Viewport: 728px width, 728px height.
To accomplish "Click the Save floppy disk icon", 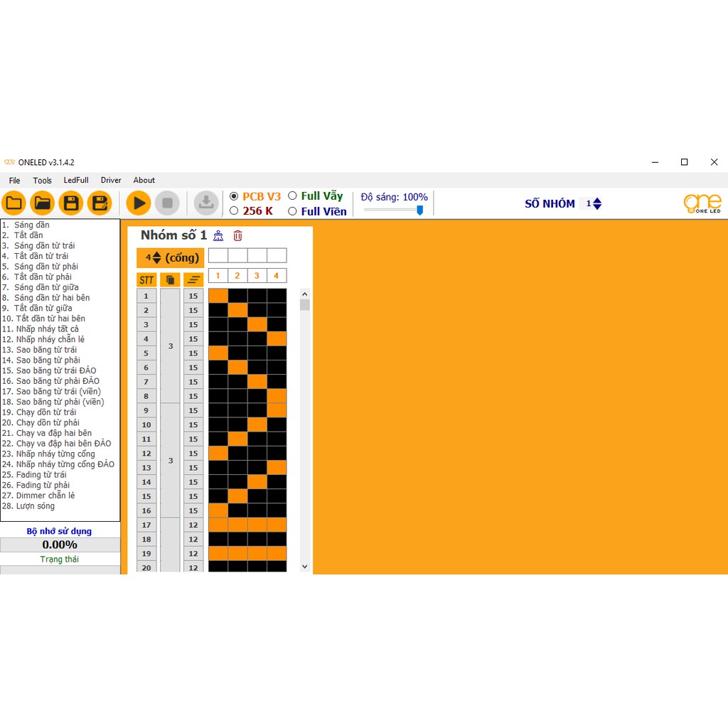I will pos(71,203).
